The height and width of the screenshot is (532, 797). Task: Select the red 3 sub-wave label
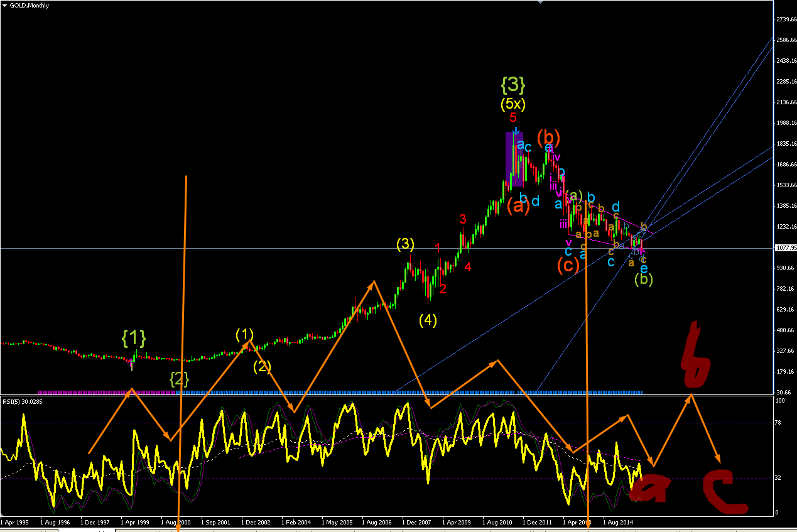[462, 219]
